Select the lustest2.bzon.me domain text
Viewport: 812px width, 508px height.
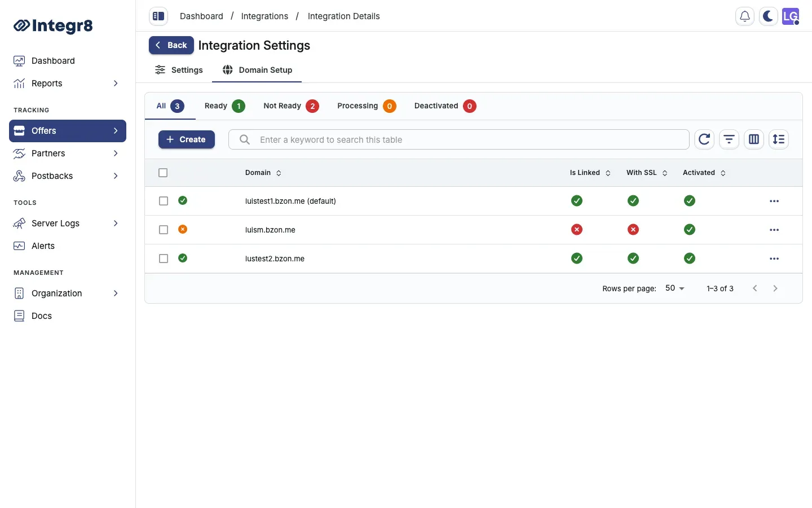point(275,259)
